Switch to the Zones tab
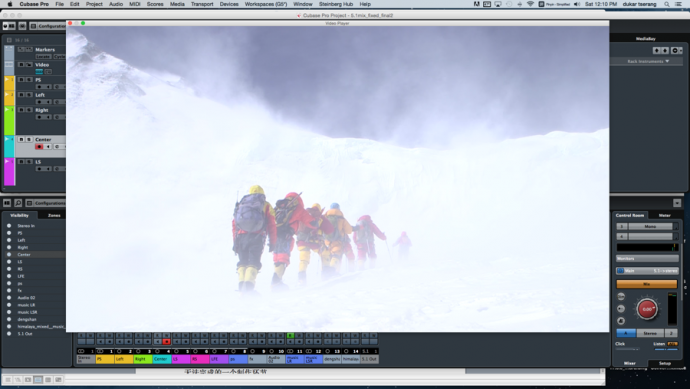This screenshot has width=690, height=389. click(x=54, y=215)
